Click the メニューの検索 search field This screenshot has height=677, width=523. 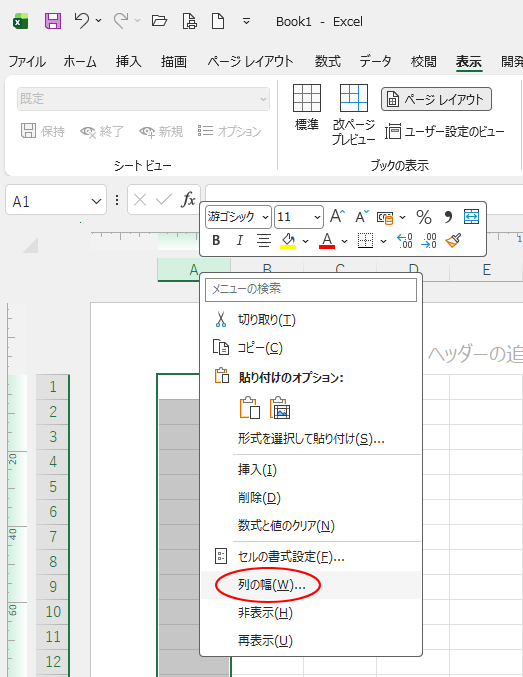(x=311, y=289)
